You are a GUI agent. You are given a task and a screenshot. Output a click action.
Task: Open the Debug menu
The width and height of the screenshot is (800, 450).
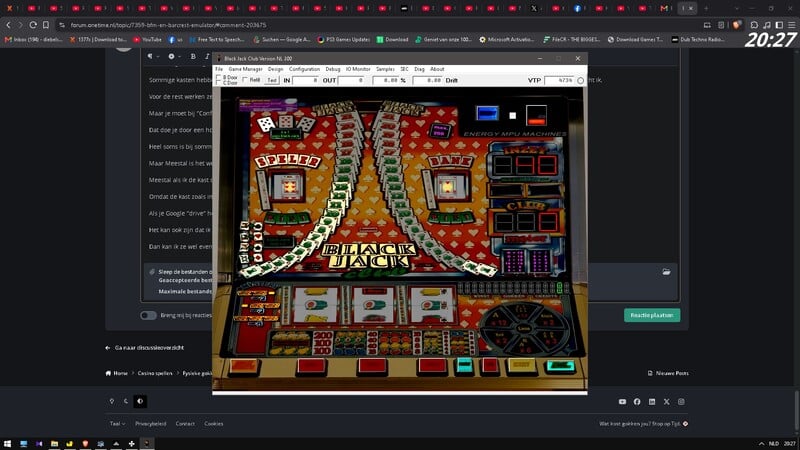[x=333, y=69]
